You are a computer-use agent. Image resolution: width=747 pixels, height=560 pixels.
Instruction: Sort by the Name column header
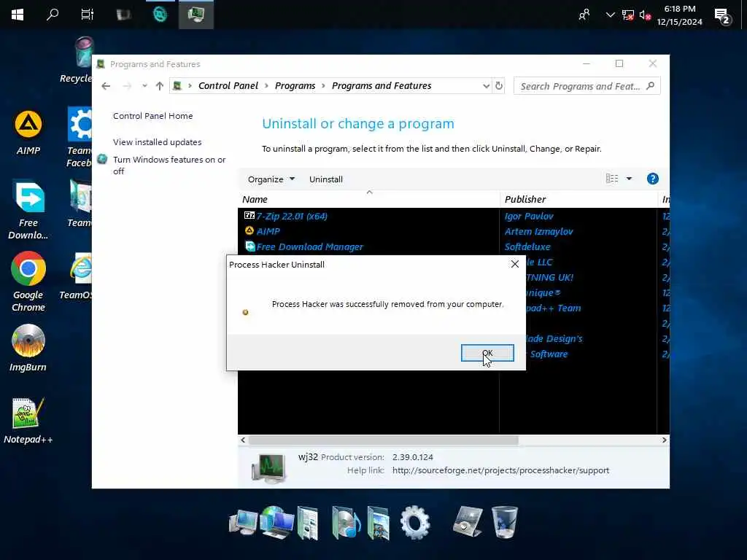368,199
